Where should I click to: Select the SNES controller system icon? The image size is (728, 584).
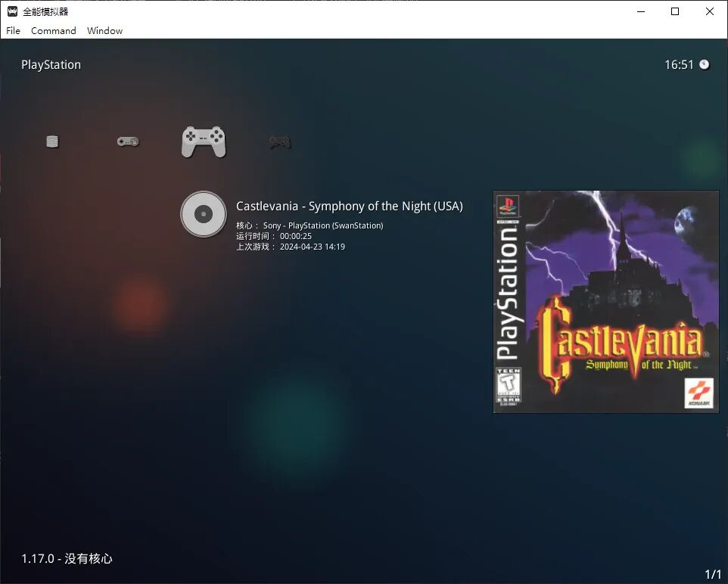coord(128,141)
